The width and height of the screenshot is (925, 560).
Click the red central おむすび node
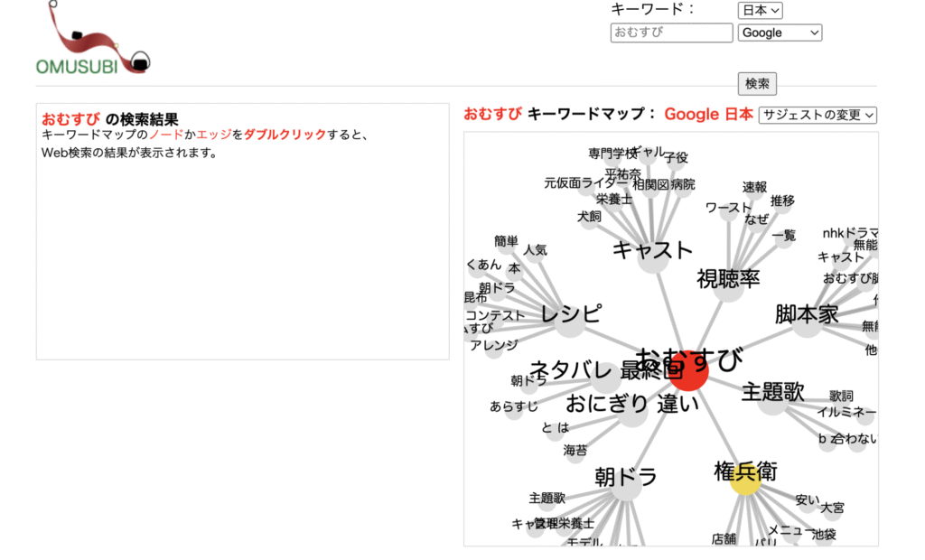point(688,370)
